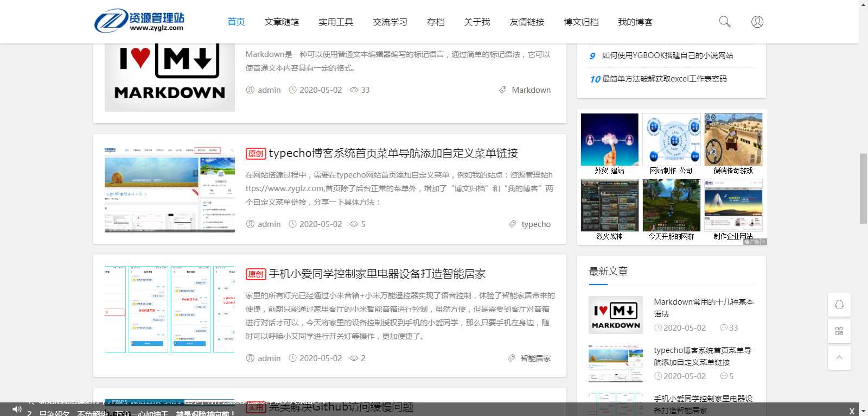Click the 智能居家 category tag
The image size is (868, 416).
[535, 358]
